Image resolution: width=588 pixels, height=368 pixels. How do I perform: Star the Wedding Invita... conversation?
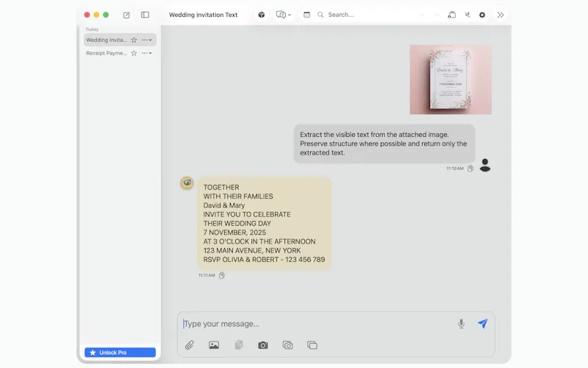[x=134, y=40]
